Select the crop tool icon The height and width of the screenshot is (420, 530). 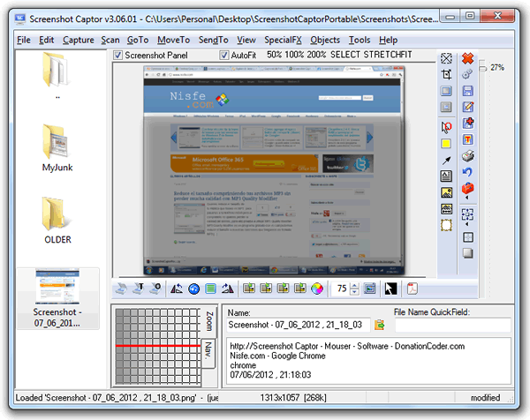click(x=446, y=74)
